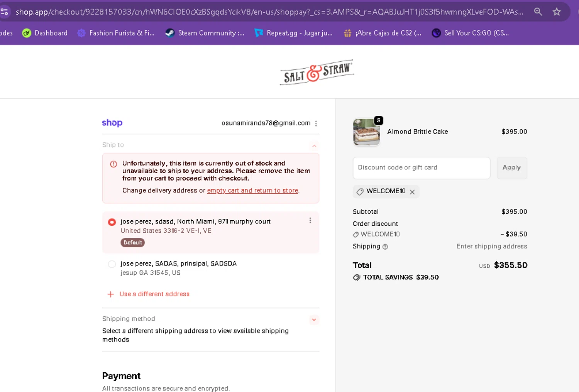The height and width of the screenshot is (392, 579).
Task: Focus the Discount code or gift card field
Action: [x=422, y=168]
